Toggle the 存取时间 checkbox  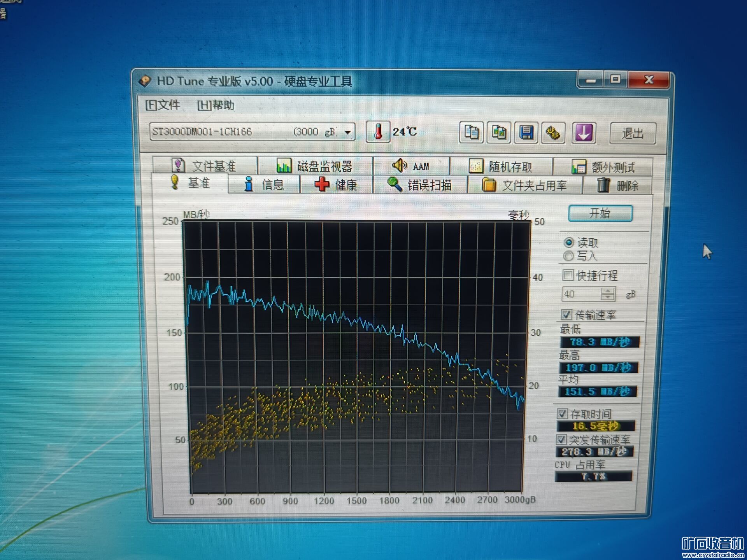(563, 413)
